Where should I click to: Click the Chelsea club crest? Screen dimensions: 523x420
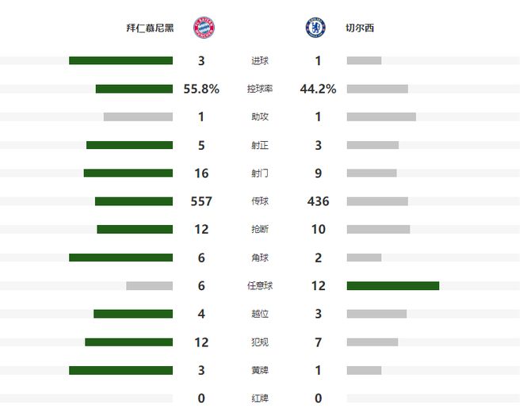pyautogui.click(x=315, y=28)
